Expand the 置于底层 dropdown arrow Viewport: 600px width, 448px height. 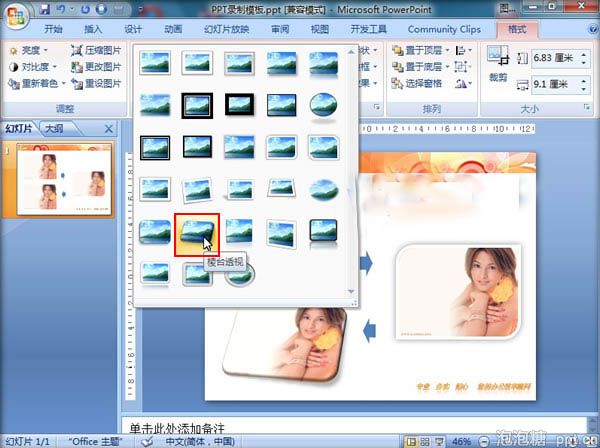pos(447,67)
